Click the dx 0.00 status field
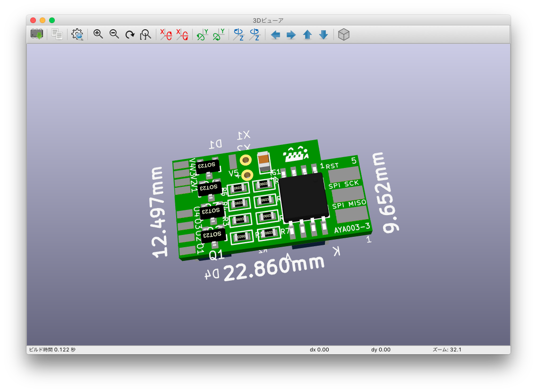The height and width of the screenshot is (392, 537). pos(319,350)
